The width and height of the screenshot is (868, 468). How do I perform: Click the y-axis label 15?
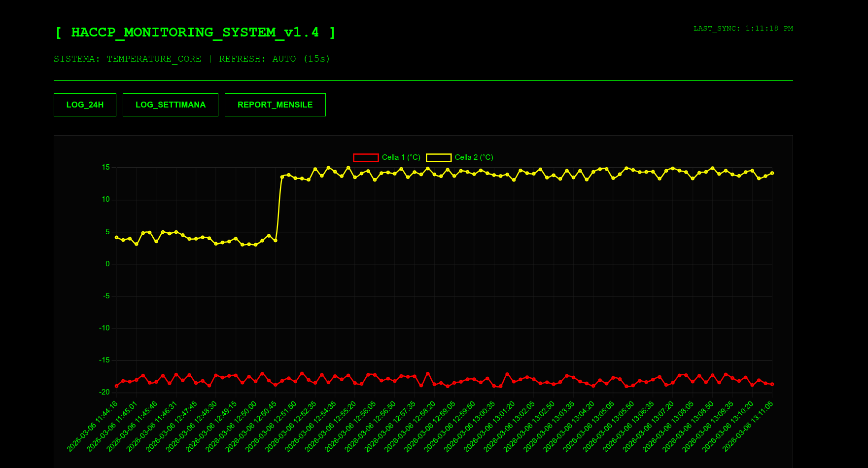point(105,168)
